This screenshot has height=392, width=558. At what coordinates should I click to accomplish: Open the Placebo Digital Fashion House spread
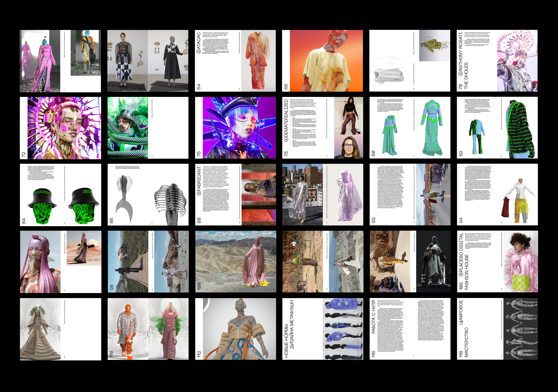point(497,262)
